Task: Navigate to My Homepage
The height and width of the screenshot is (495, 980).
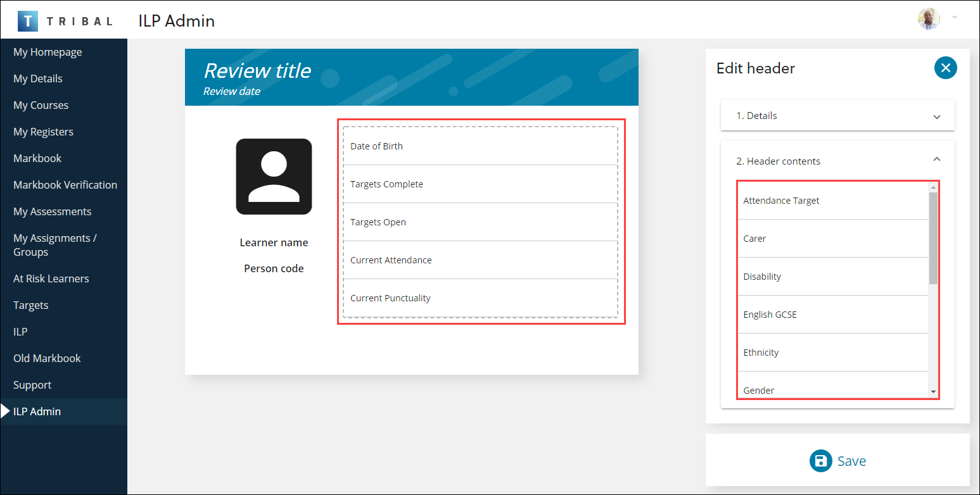Action: (47, 52)
